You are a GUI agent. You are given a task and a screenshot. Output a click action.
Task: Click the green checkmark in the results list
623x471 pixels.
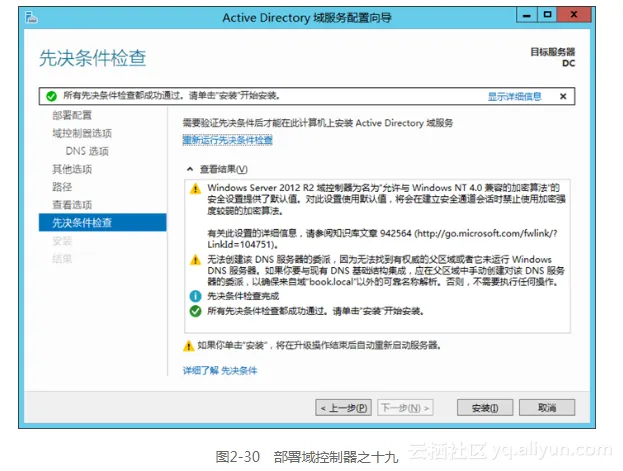coord(195,311)
